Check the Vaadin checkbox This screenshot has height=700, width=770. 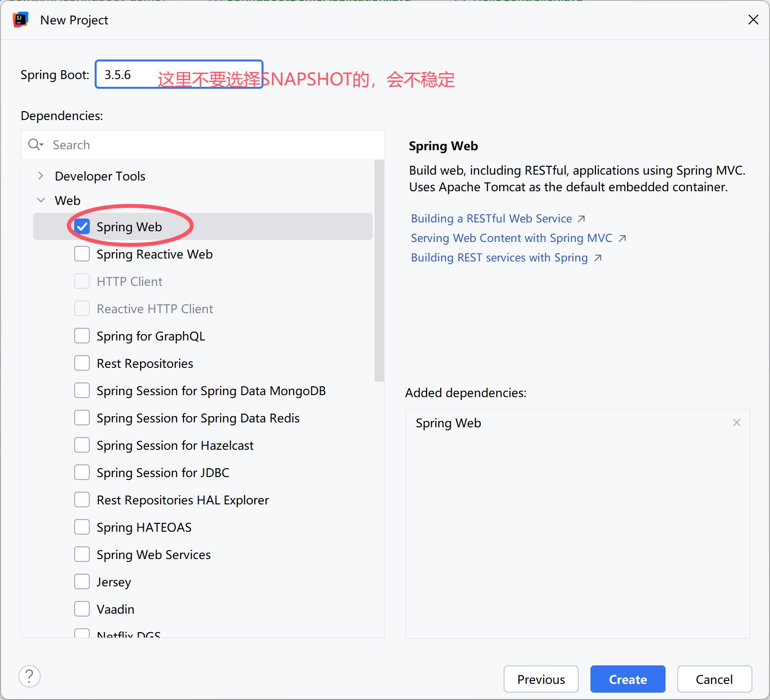pyautogui.click(x=82, y=609)
